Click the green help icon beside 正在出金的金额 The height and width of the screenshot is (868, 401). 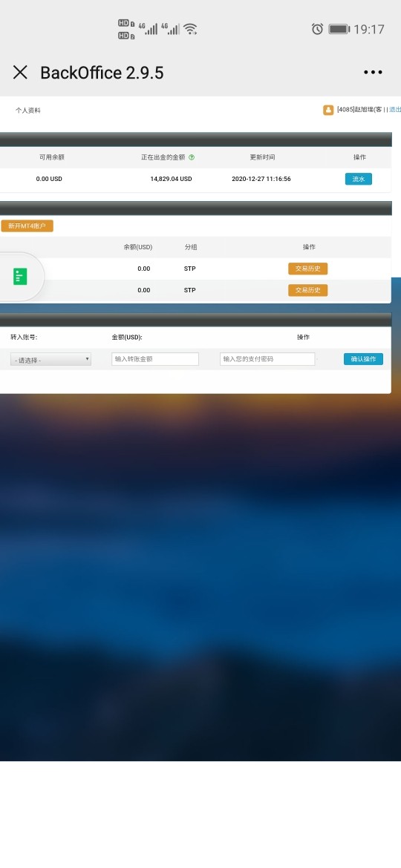[192, 157]
